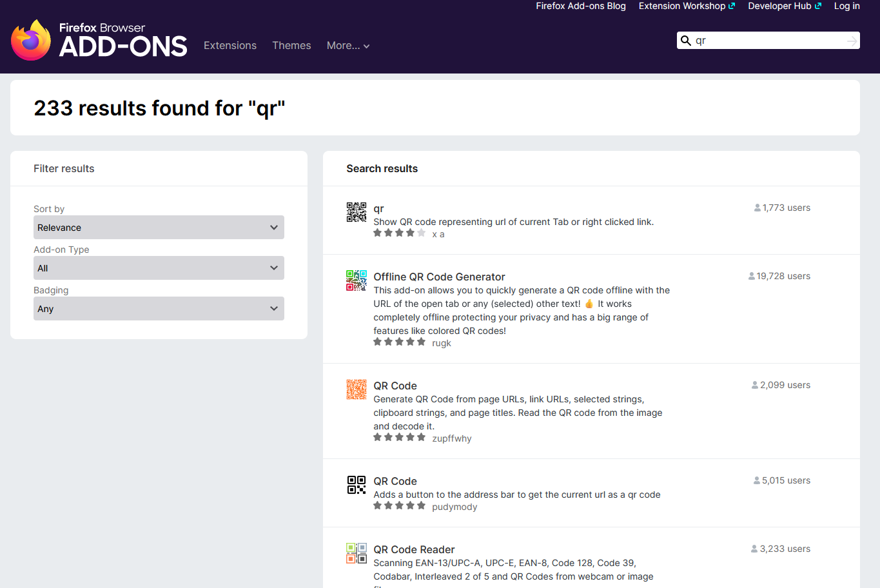This screenshot has height=588, width=880.
Task: Open the Sort by dropdown showing Relevance
Action: [159, 227]
